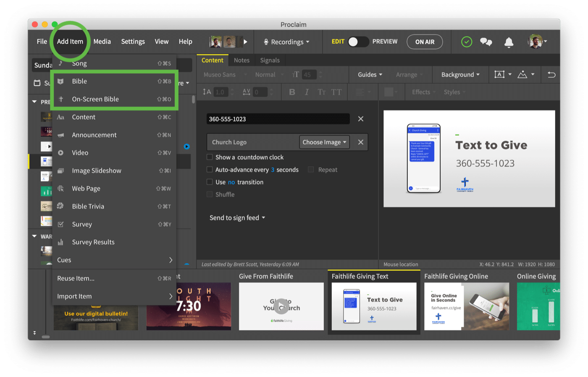
Task: Click the Bible item icon
Action: point(60,82)
